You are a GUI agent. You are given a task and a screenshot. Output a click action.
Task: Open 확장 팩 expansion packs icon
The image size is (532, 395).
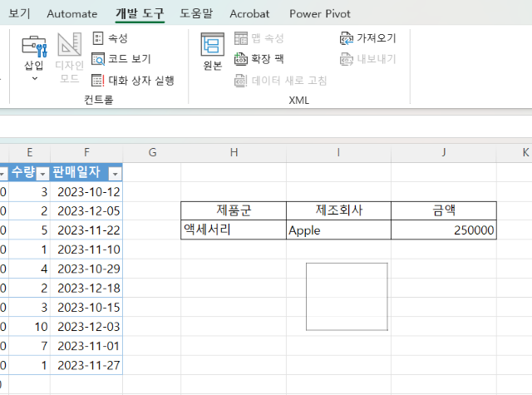[241, 59]
